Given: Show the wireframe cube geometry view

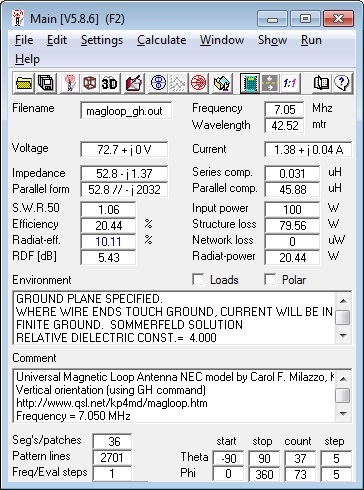Looking at the screenshot, I should [x=89, y=83].
